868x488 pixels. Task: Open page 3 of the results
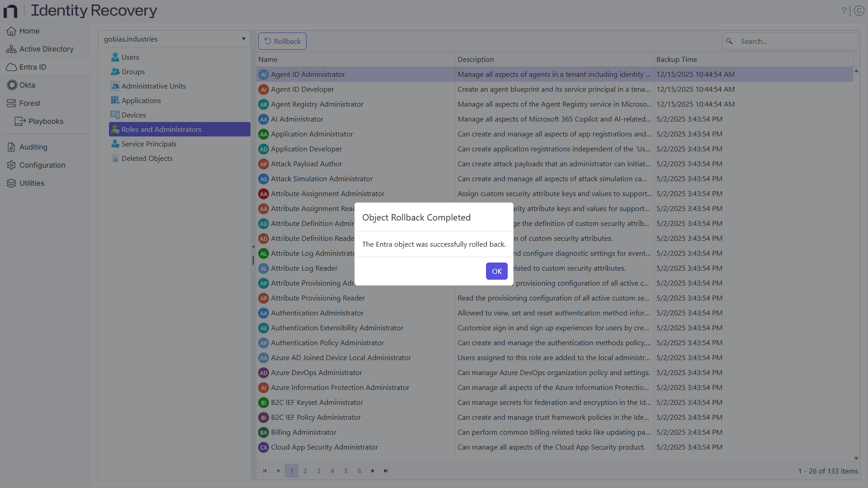(x=319, y=471)
